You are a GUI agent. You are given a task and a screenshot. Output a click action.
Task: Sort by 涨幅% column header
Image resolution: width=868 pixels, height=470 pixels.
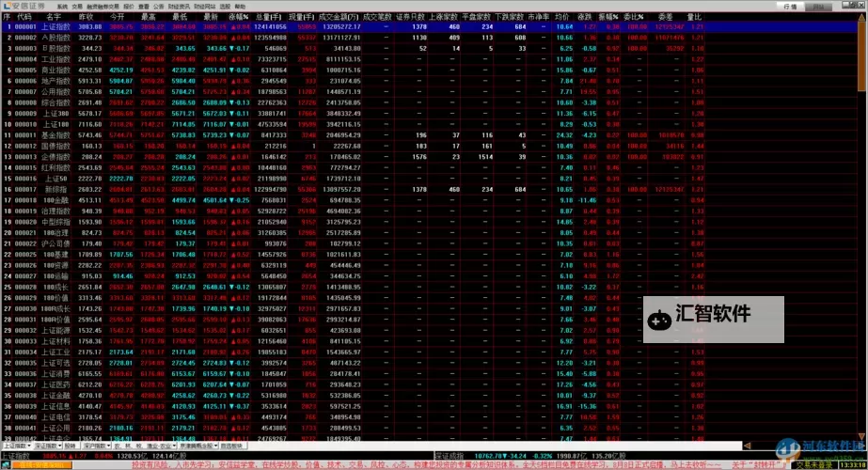237,17
